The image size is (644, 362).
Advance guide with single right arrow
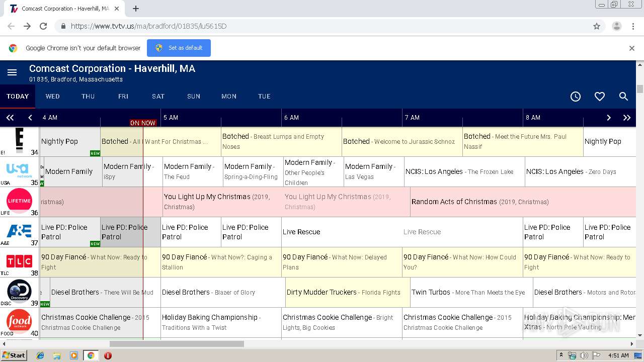(609, 118)
